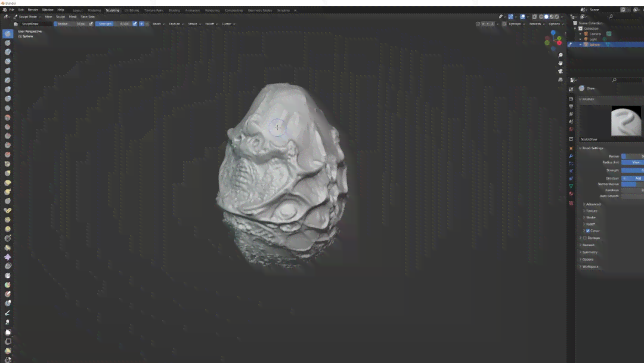Image resolution: width=644 pixels, height=363 pixels.
Task: Select the Clay Thumb brush tool
Action: (8, 70)
